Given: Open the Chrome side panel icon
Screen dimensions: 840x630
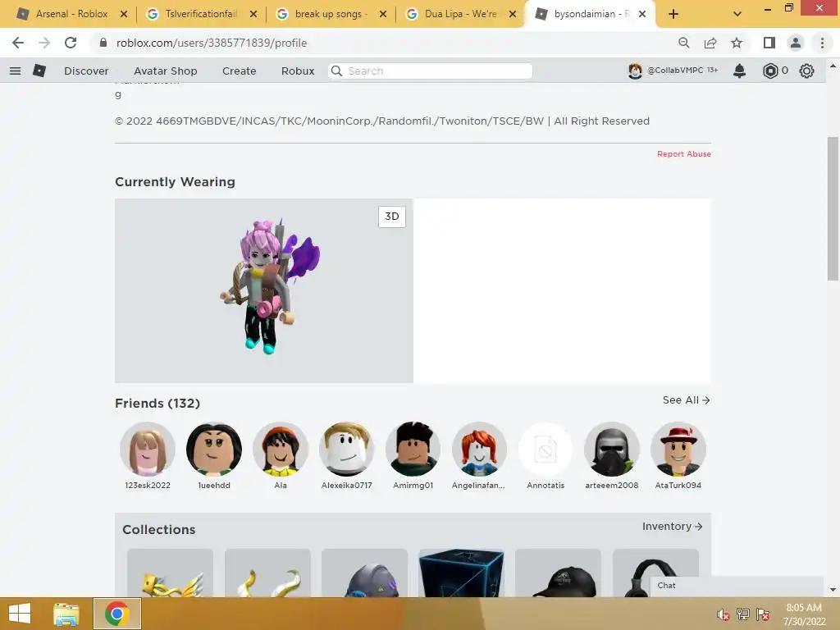Looking at the screenshot, I should (x=769, y=43).
